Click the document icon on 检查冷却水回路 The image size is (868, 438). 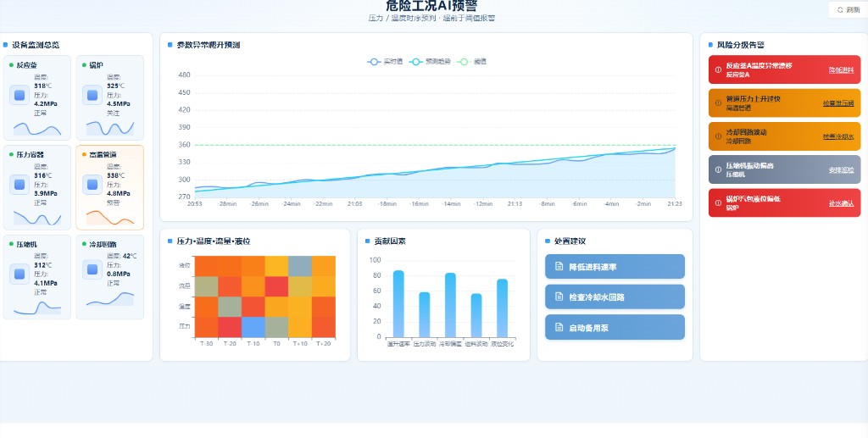[x=559, y=297]
